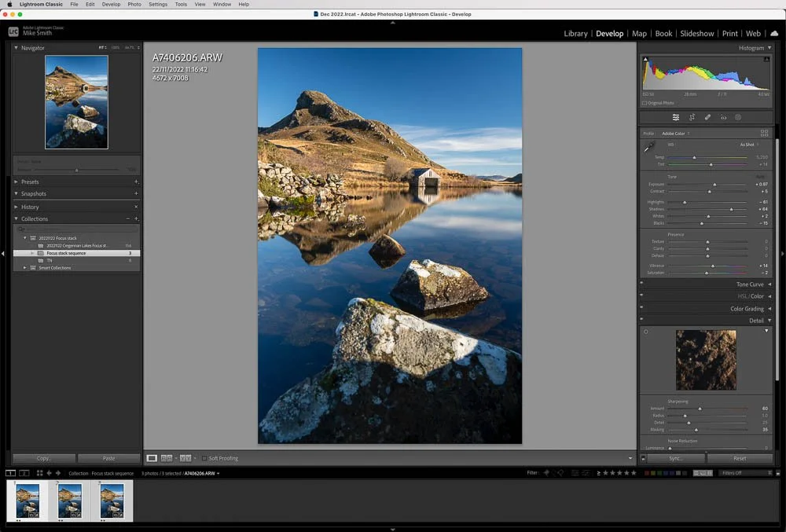Pick the White Balance eyedropper tool
786x532 pixels.
tap(649, 146)
